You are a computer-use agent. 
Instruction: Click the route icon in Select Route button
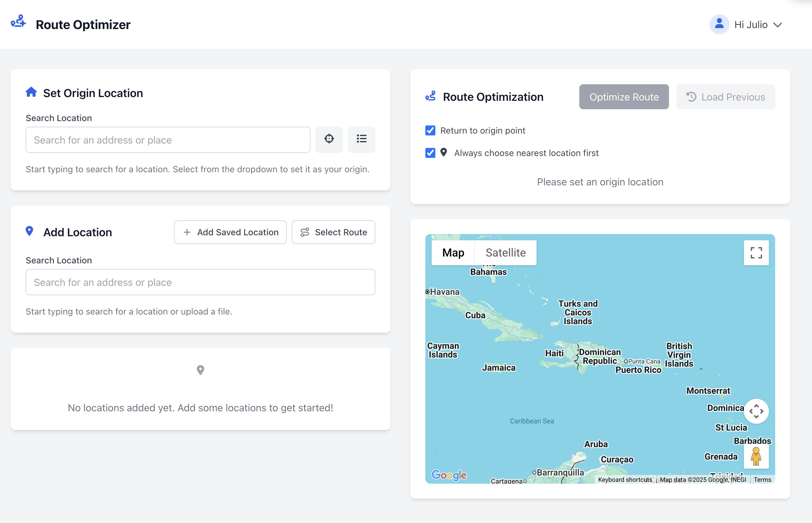click(304, 232)
